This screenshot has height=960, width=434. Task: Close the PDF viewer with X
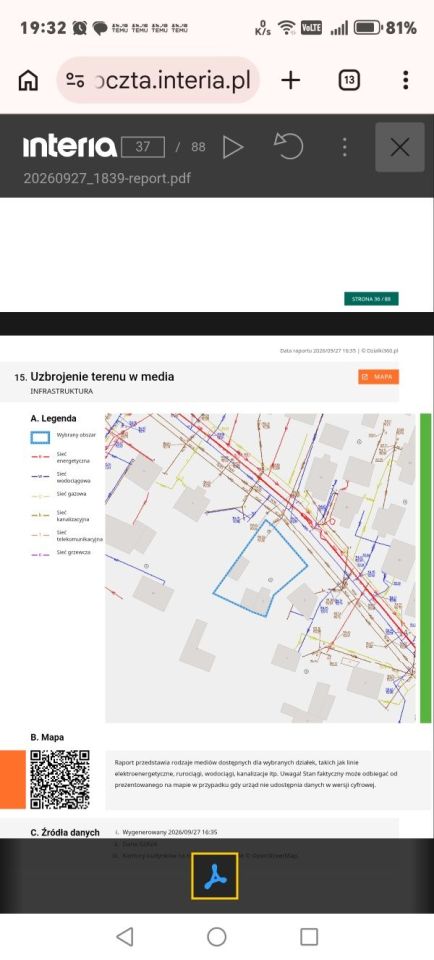pyautogui.click(x=400, y=147)
